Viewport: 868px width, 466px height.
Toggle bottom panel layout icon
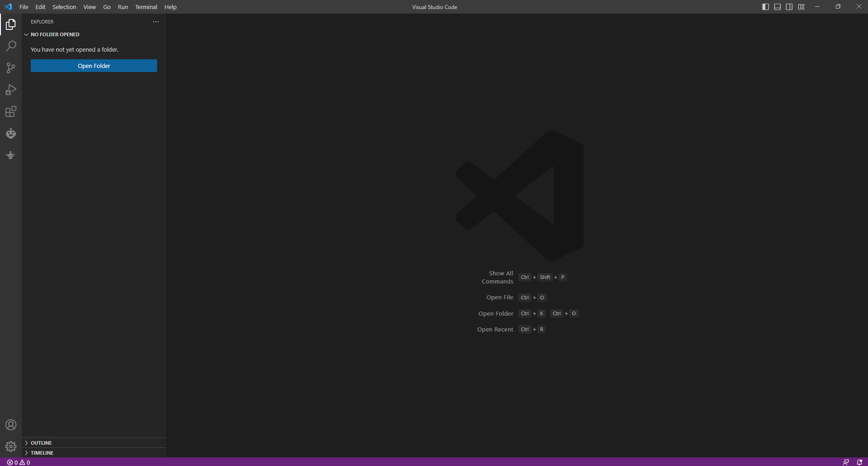tap(777, 7)
